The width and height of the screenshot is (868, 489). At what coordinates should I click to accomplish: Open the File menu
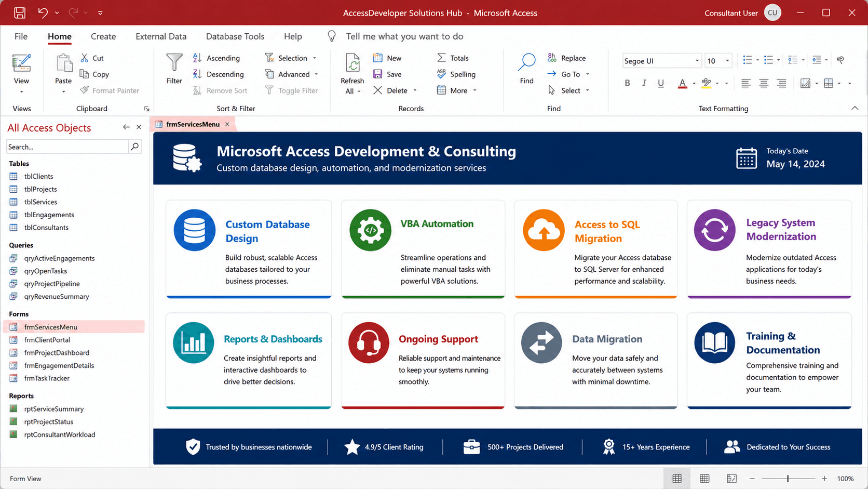tap(21, 36)
